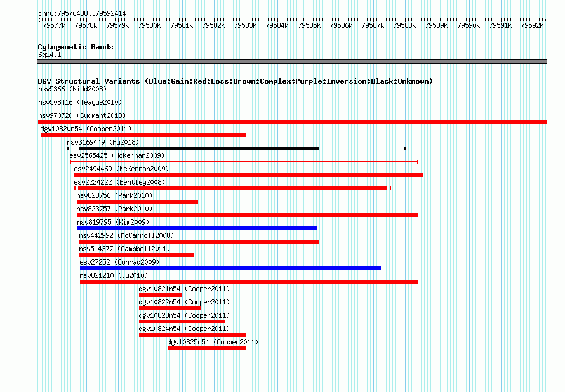Open the dgv10823n54 (Cooper2011) label
This screenshot has height=392, width=565.
[184, 315]
